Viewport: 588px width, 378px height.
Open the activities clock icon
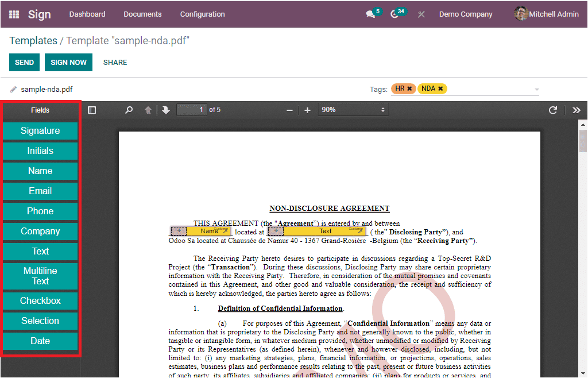[394, 14]
